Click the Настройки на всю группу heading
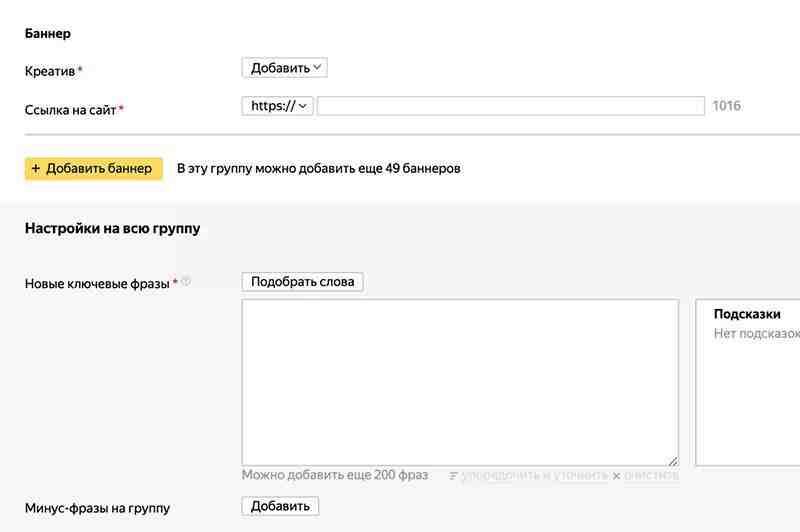This screenshot has height=532, width=800. pyautogui.click(x=112, y=229)
